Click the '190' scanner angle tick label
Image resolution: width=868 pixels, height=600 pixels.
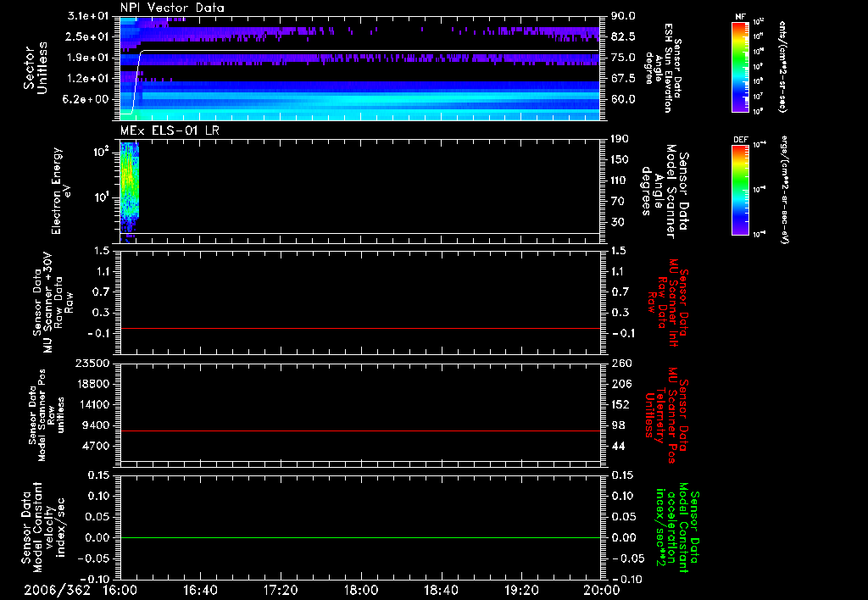[620, 139]
